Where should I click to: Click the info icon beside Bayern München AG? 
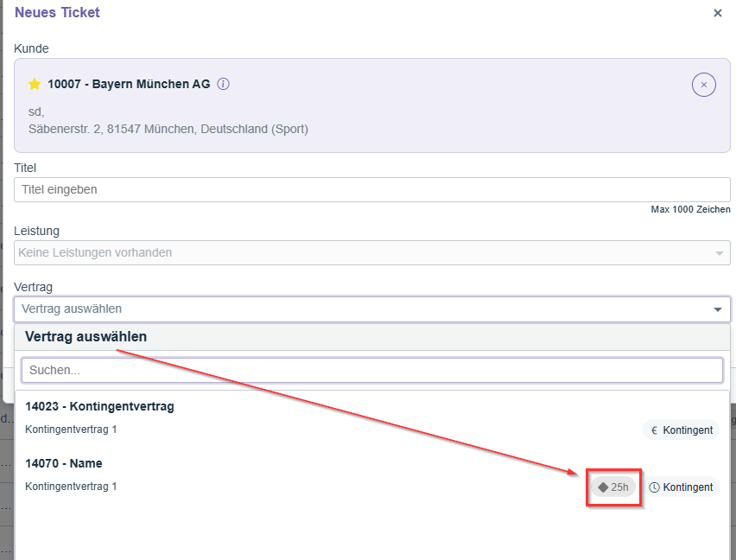(223, 84)
